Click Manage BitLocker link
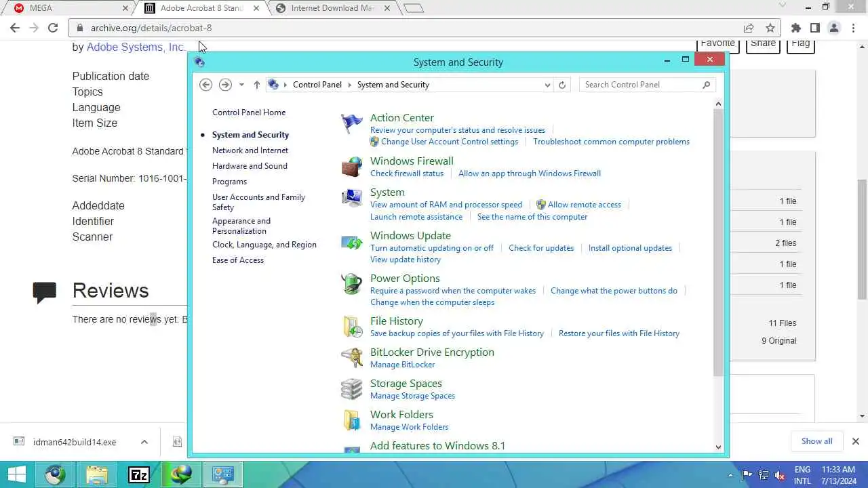868x488 pixels. pyautogui.click(x=403, y=365)
